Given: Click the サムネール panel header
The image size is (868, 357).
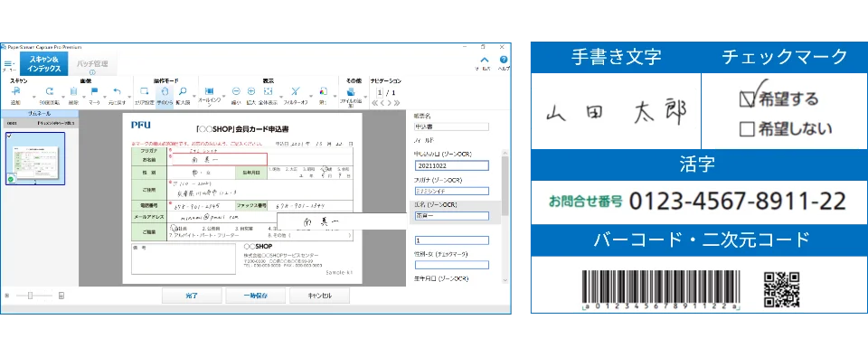Looking at the screenshot, I should [x=40, y=114].
